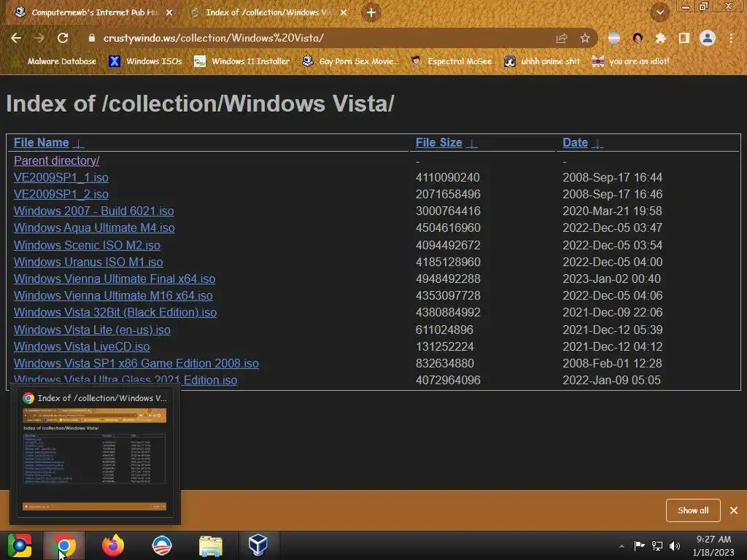Click the Action Center flag tray icon

[x=639, y=545]
